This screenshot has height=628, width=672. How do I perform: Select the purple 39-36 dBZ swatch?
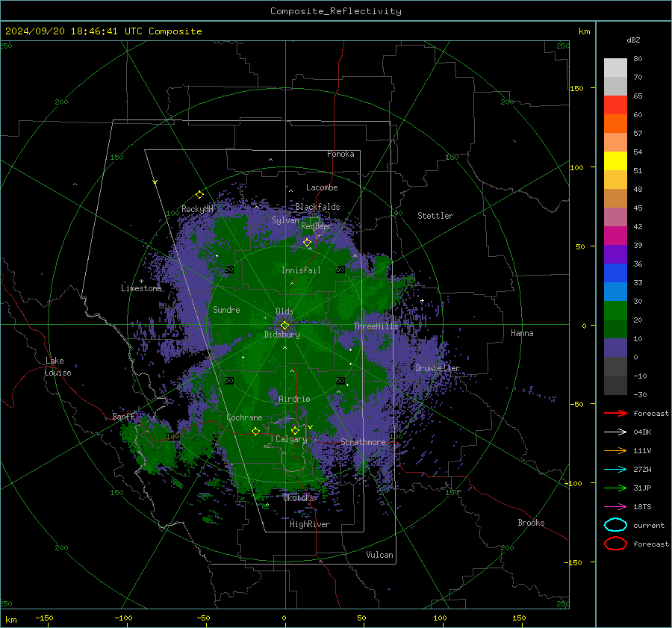click(615, 254)
